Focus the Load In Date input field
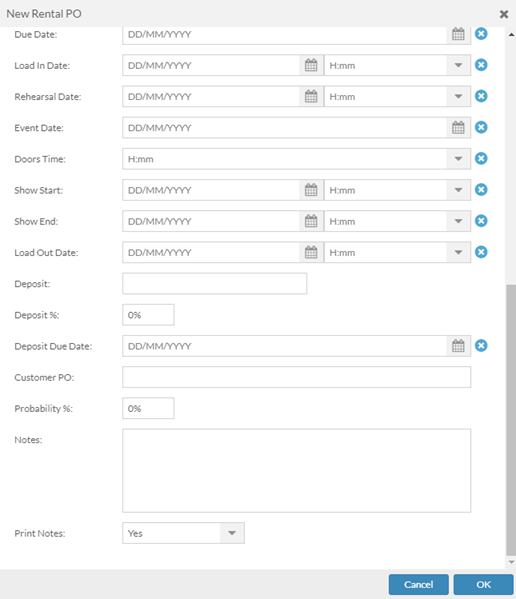The width and height of the screenshot is (516, 599). click(x=211, y=65)
